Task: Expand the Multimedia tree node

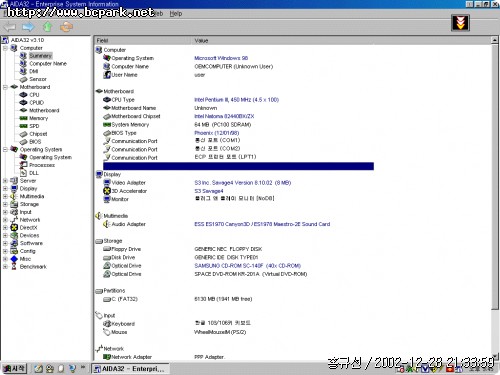Action: [x=5, y=196]
